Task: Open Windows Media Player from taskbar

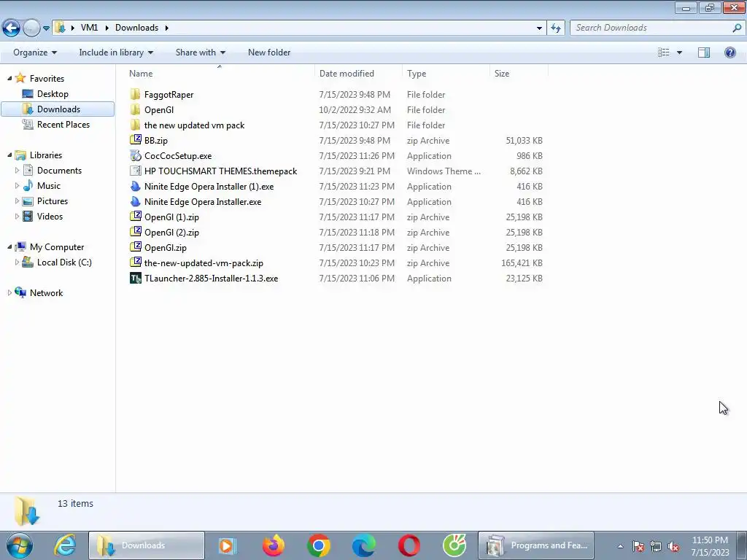Action: pyautogui.click(x=228, y=545)
